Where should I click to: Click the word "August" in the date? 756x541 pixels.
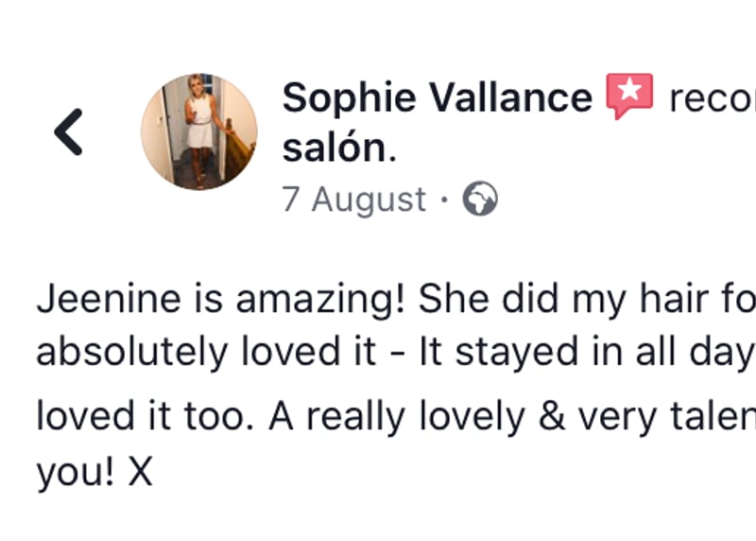click(370, 200)
